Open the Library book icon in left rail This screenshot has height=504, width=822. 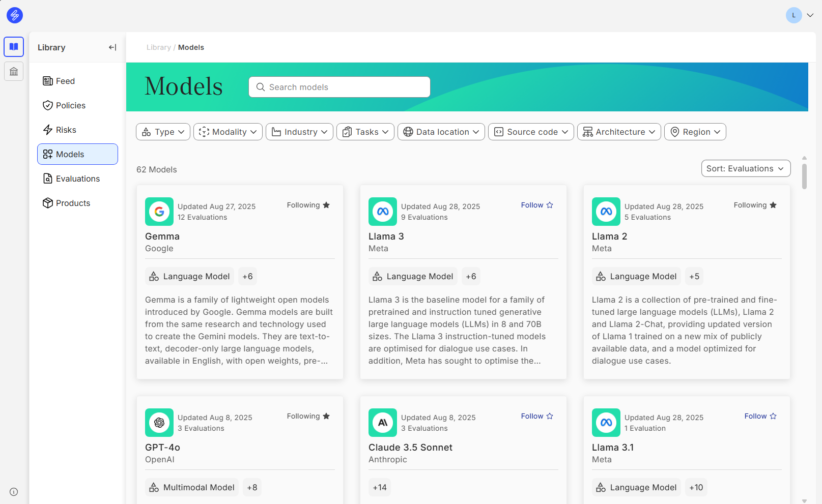14,47
